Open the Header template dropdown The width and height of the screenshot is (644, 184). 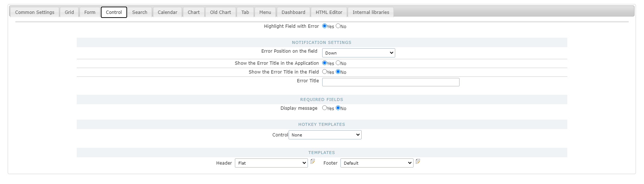coord(271,163)
